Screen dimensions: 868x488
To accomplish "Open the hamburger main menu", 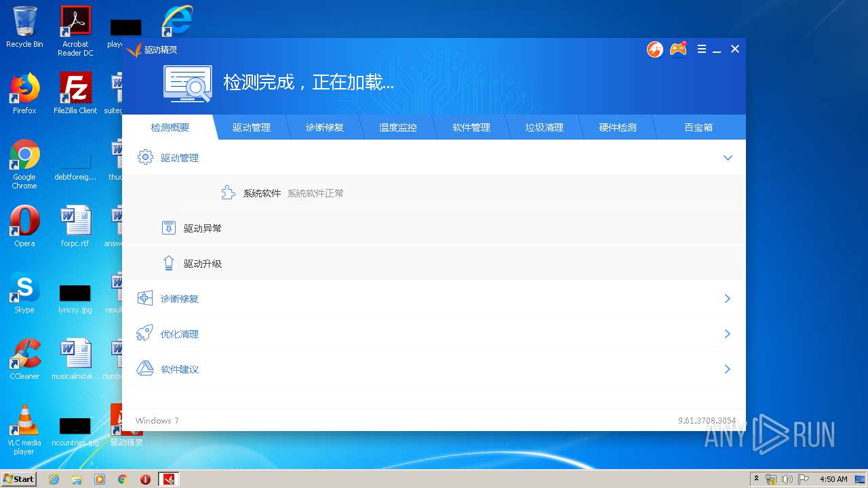I will [701, 49].
